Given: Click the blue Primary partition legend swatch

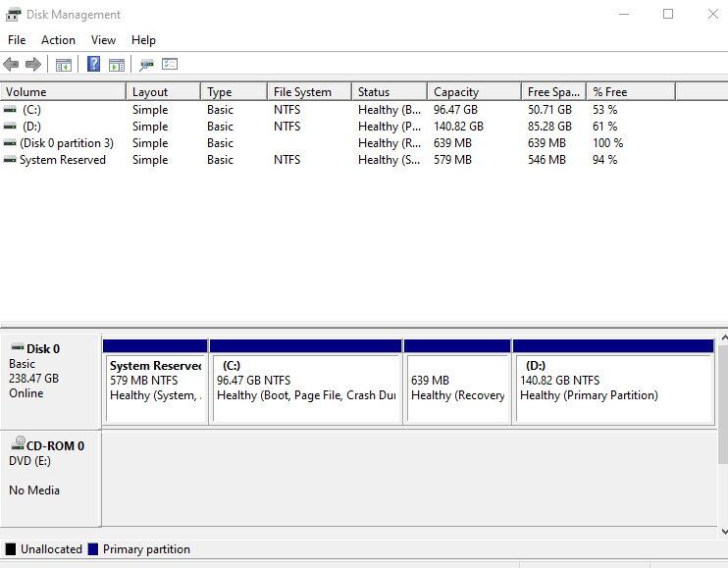Looking at the screenshot, I should (93, 549).
